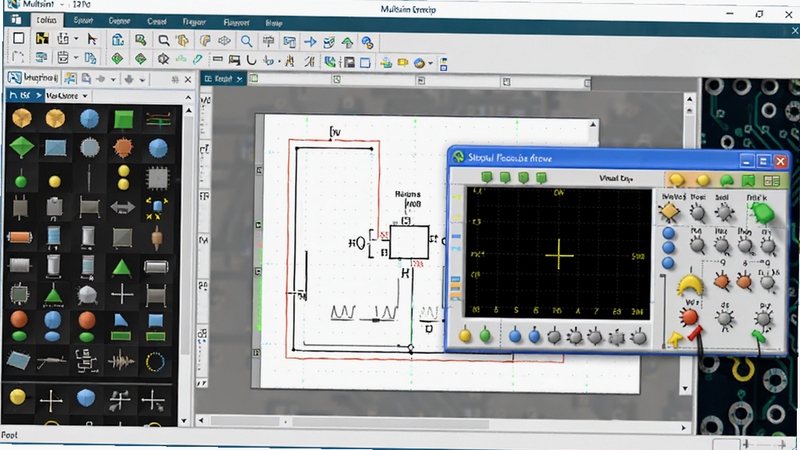Open dropdown beside the left arrow in panel toolbar

point(113,80)
